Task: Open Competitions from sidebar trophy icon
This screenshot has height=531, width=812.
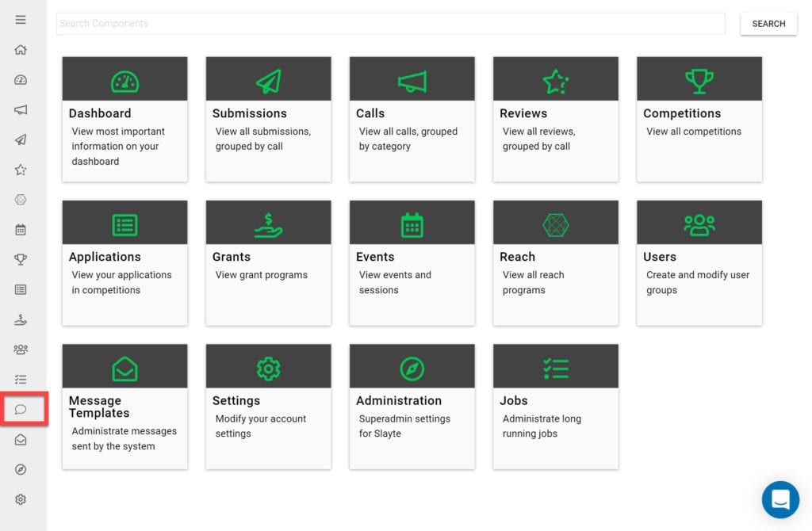Action: (x=21, y=259)
